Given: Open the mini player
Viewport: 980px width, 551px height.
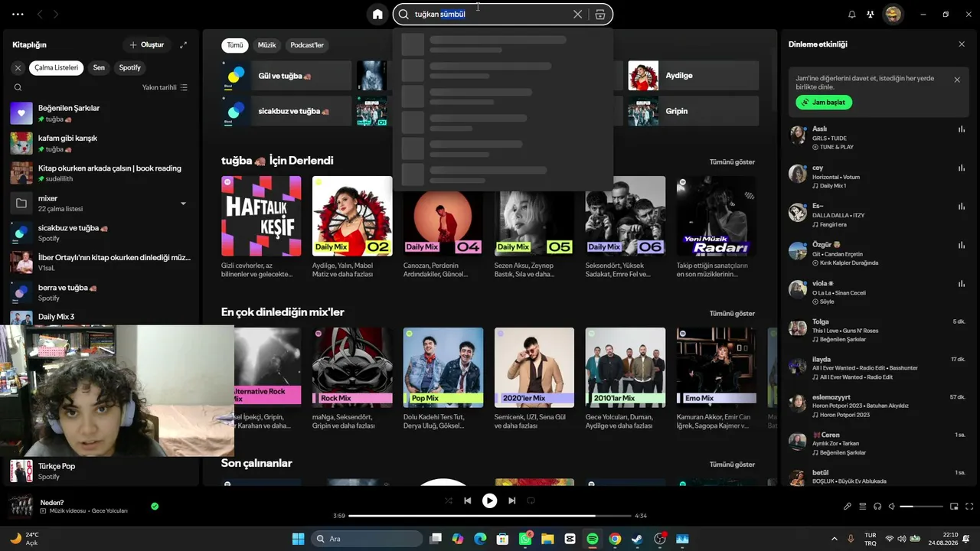Looking at the screenshot, I should 954,506.
